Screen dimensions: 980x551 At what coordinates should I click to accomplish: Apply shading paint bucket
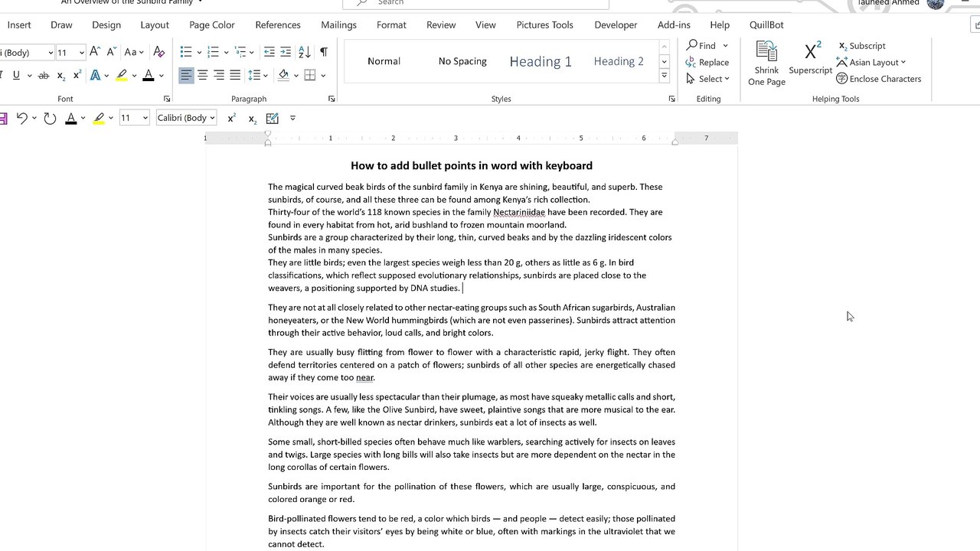[x=284, y=75]
